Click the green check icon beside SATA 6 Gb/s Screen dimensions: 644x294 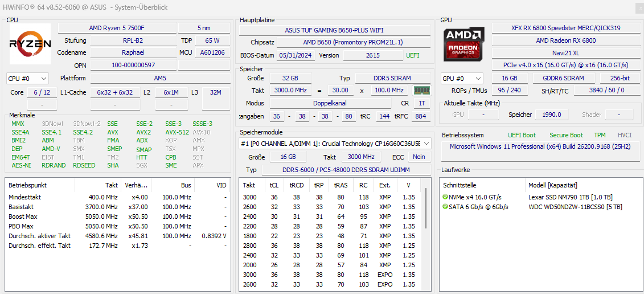click(445, 206)
